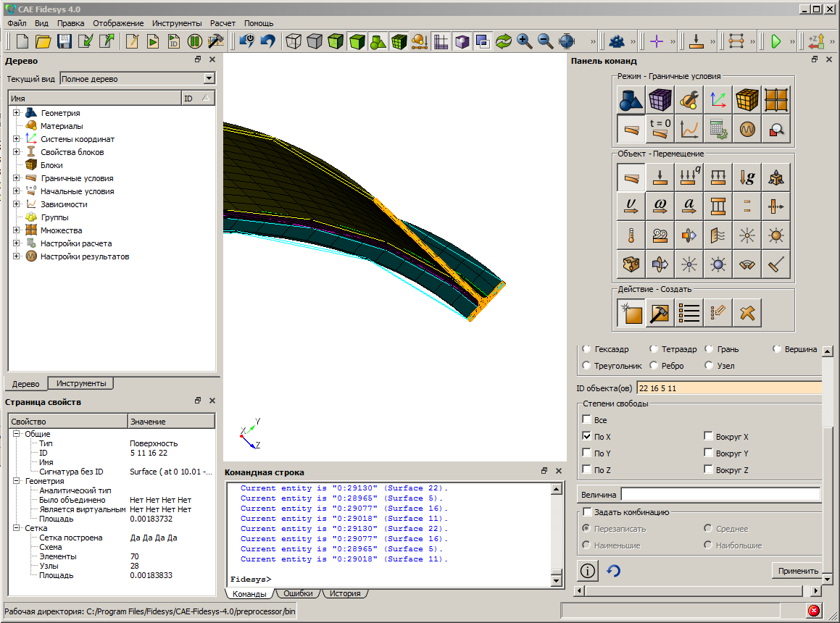This screenshot has width=840, height=623.
Task: Click the command panel horizontal scrollbar
Action: point(694,591)
